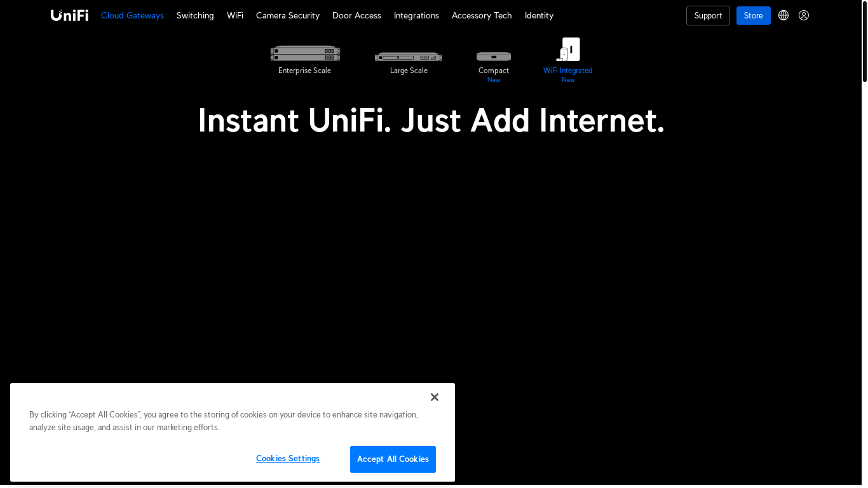Close the cookie banner with X
The image size is (868, 488).
click(x=435, y=397)
